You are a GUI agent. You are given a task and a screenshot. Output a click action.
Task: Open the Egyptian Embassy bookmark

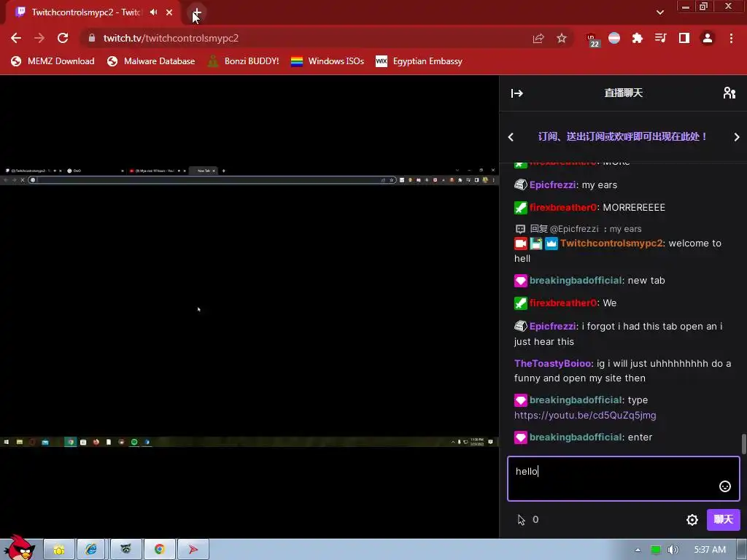tap(419, 61)
